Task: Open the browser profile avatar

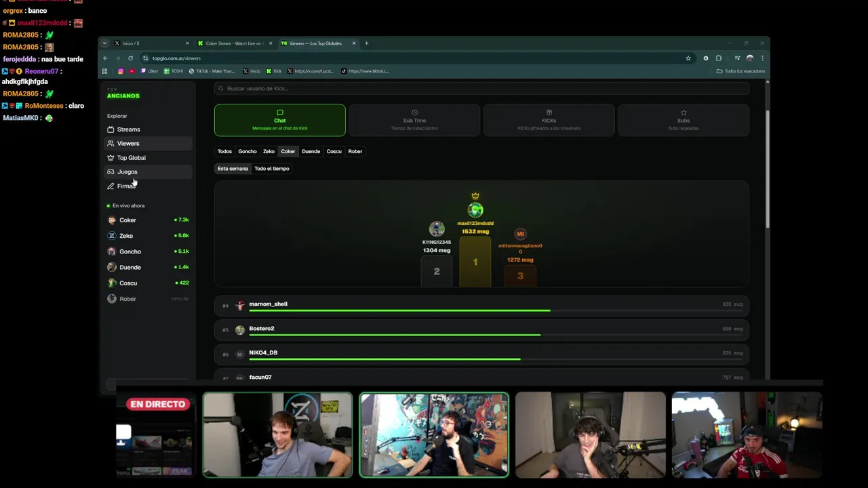Action: click(749, 58)
